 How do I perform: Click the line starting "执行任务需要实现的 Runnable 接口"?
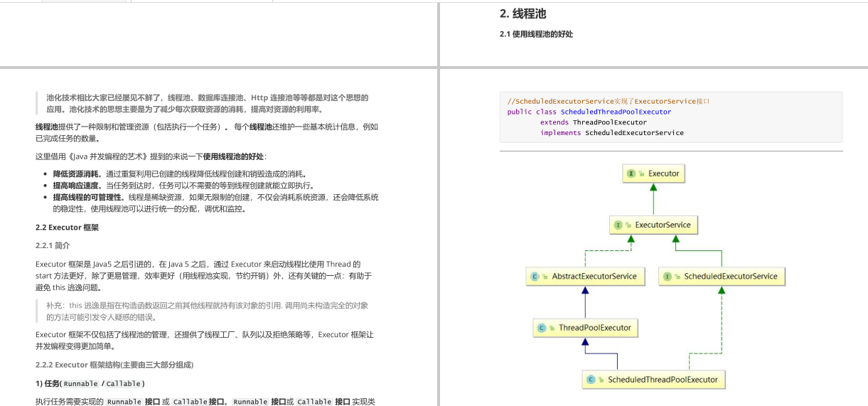pyautogui.click(x=205, y=402)
